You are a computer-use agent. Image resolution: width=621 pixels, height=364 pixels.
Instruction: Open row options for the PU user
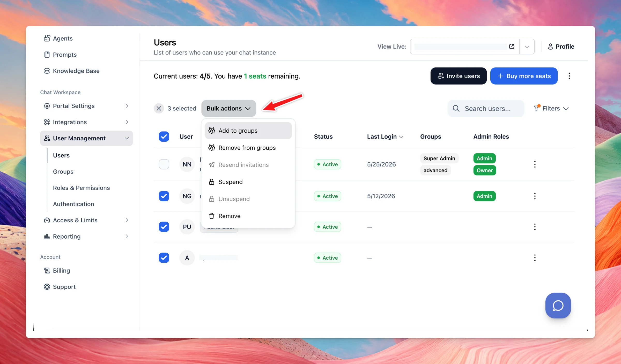[535, 227]
